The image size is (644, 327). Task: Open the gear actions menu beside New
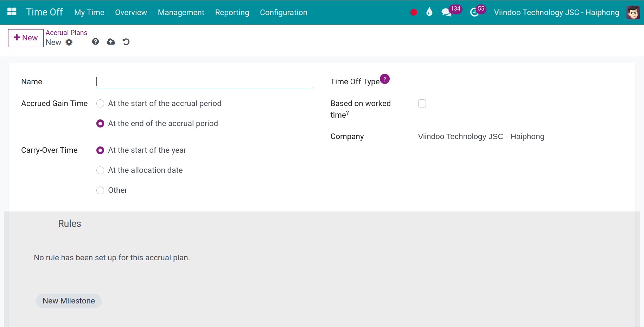[x=69, y=42]
